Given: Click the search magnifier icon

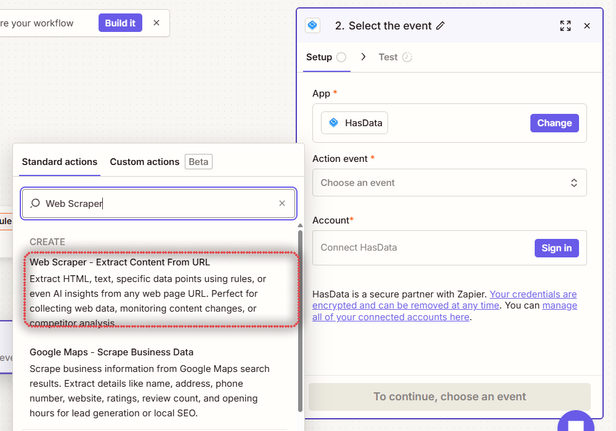Looking at the screenshot, I should click(35, 203).
